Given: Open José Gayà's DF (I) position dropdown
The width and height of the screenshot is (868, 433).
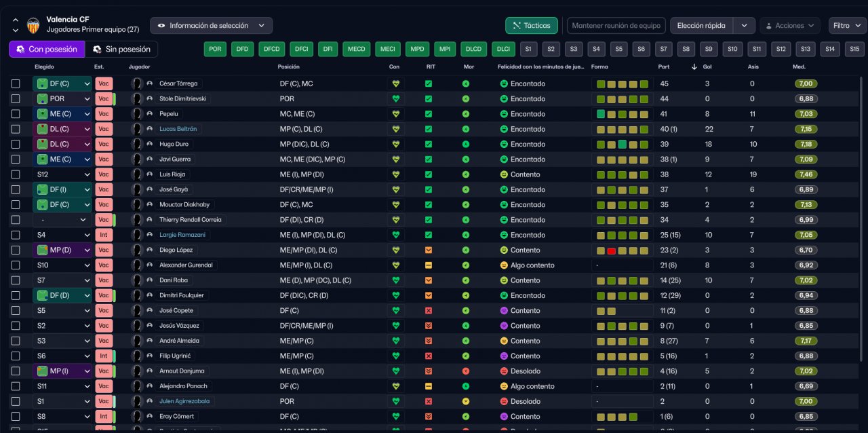Looking at the screenshot, I should click(x=62, y=190).
